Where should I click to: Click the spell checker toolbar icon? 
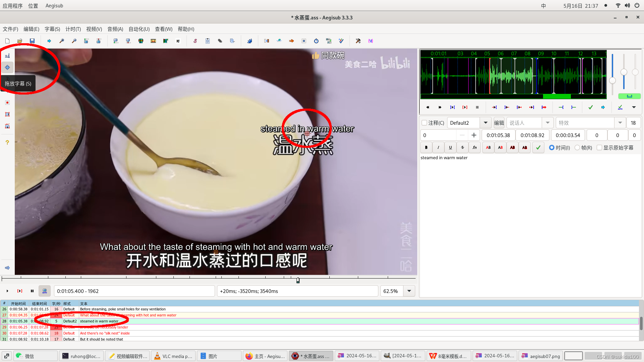pyautogui.click(x=341, y=41)
